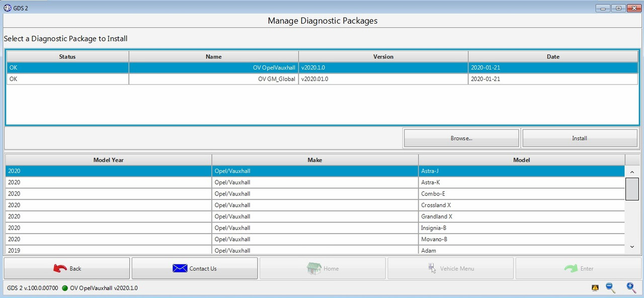
Task: Click the GM_Global date 2020-01-21 cell
Action: click(x=553, y=79)
